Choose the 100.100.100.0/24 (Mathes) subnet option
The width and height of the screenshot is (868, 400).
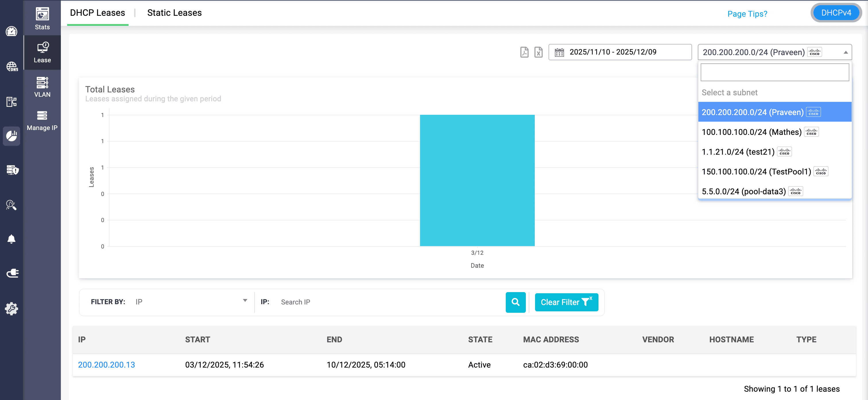point(751,132)
